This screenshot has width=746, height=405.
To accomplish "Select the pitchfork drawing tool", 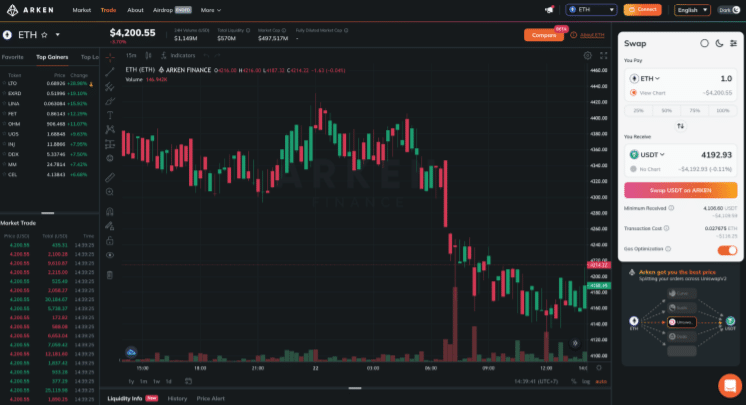I will 110,87.
